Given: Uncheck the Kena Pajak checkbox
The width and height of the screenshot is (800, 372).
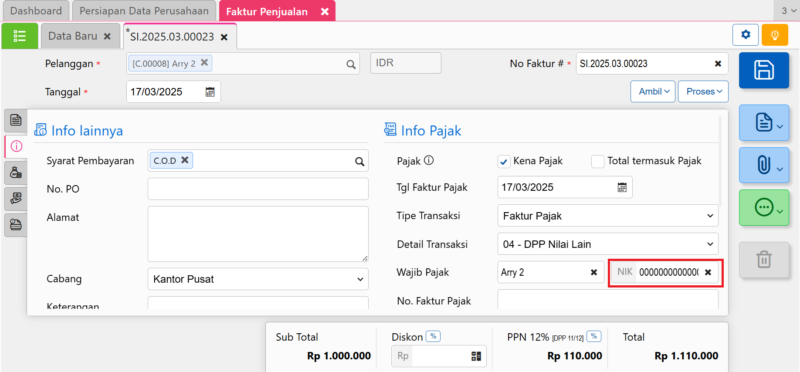Looking at the screenshot, I should tap(504, 161).
